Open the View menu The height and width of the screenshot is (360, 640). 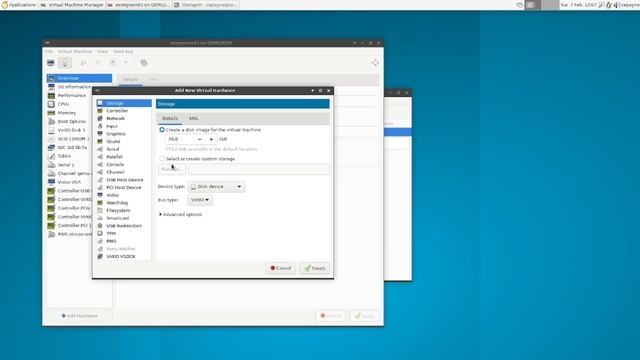click(102, 52)
